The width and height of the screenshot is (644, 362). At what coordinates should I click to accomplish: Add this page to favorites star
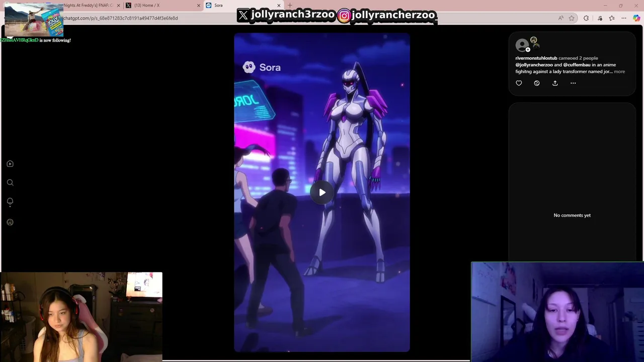click(x=572, y=18)
